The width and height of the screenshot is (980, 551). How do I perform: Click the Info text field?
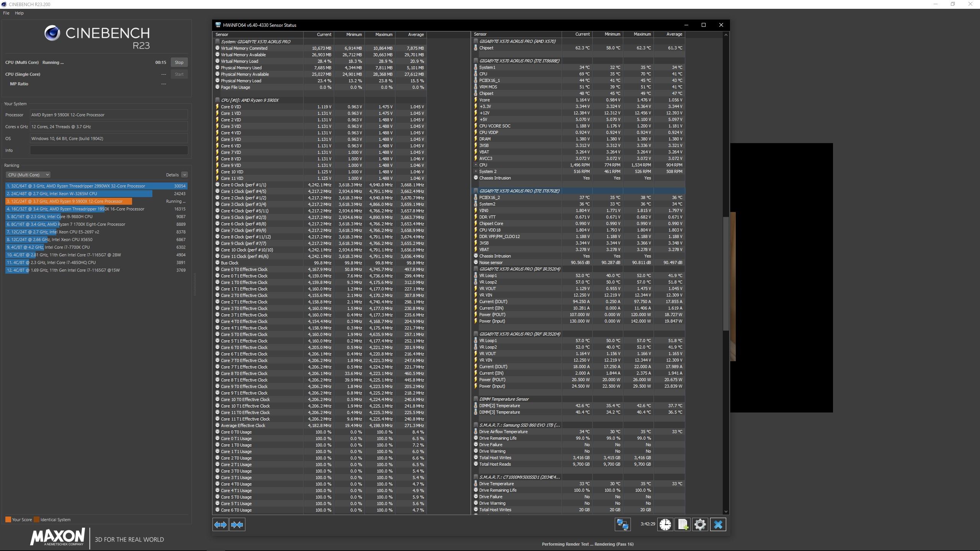tap(109, 150)
